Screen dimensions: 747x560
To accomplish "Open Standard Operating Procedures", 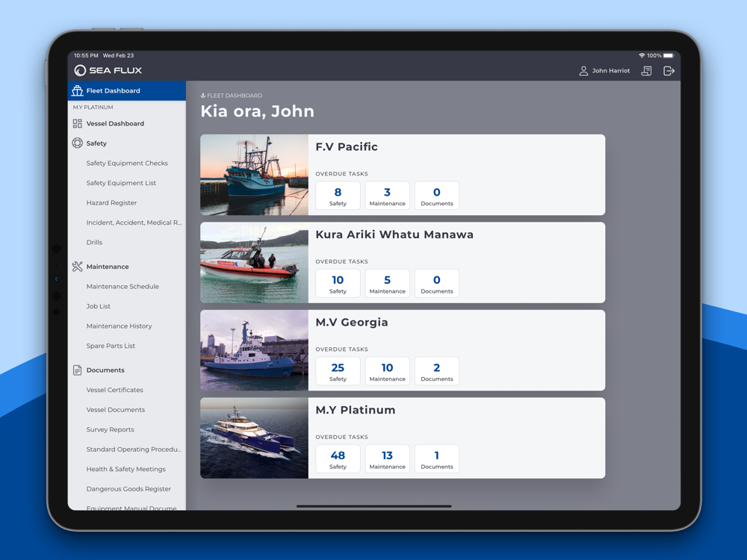I will [x=134, y=449].
